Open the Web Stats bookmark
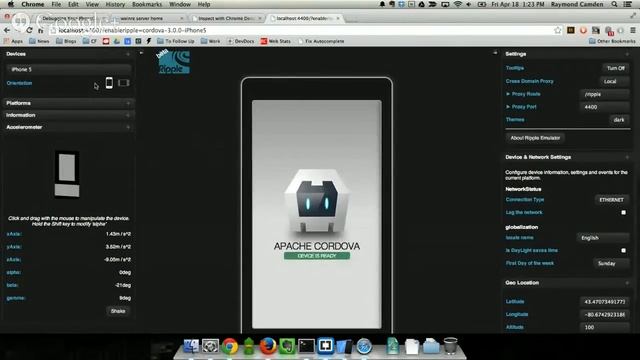 tap(276, 41)
